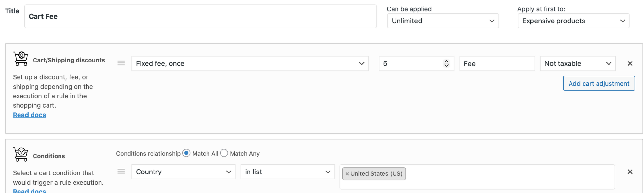Open the Not taxable dropdown
Image resolution: width=644 pixels, height=193 pixels.
pyautogui.click(x=578, y=63)
